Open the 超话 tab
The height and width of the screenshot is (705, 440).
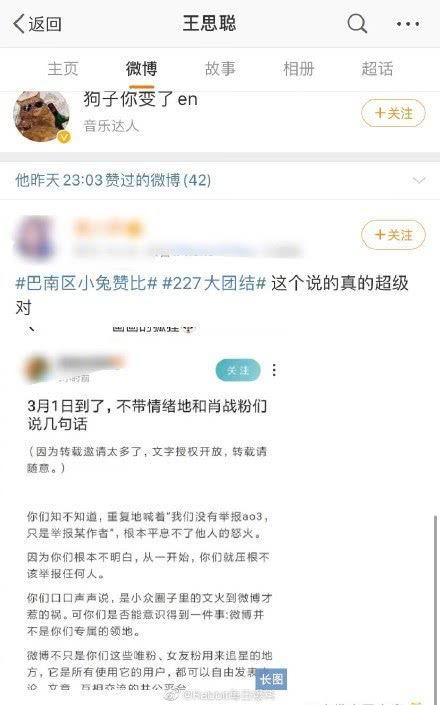tap(377, 69)
